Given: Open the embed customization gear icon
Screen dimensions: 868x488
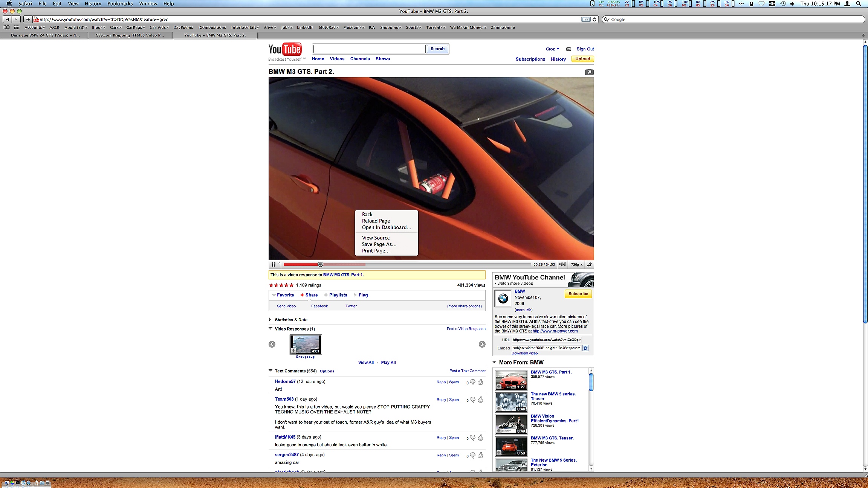Looking at the screenshot, I should [x=585, y=348].
